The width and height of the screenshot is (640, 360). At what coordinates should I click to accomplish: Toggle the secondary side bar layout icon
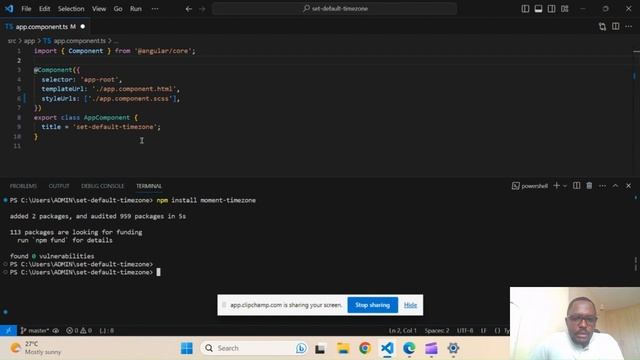tap(551, 9)
